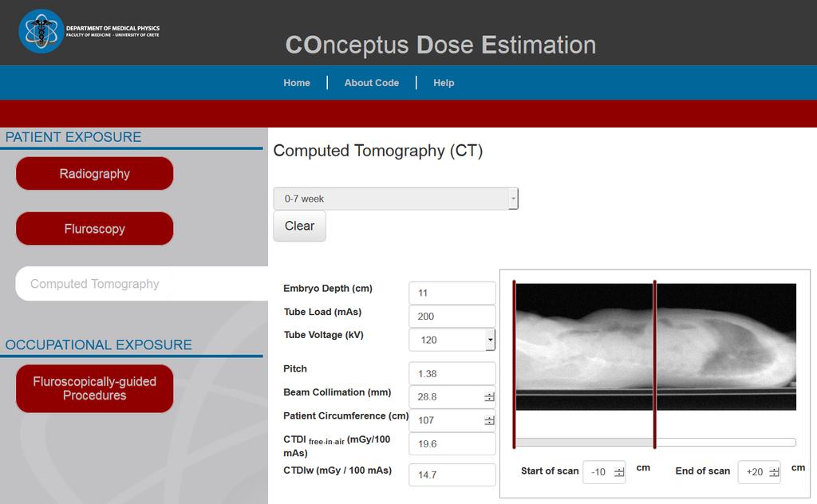Click the left red scan start marker

[515, 364]
